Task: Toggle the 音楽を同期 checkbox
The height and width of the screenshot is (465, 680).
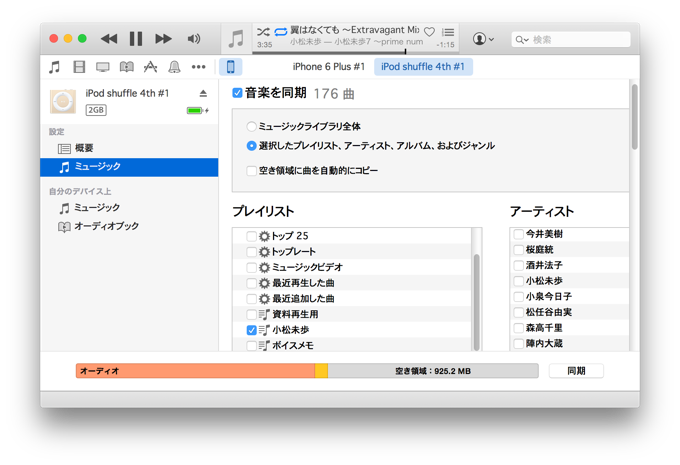Action: [x=237, y=93]
